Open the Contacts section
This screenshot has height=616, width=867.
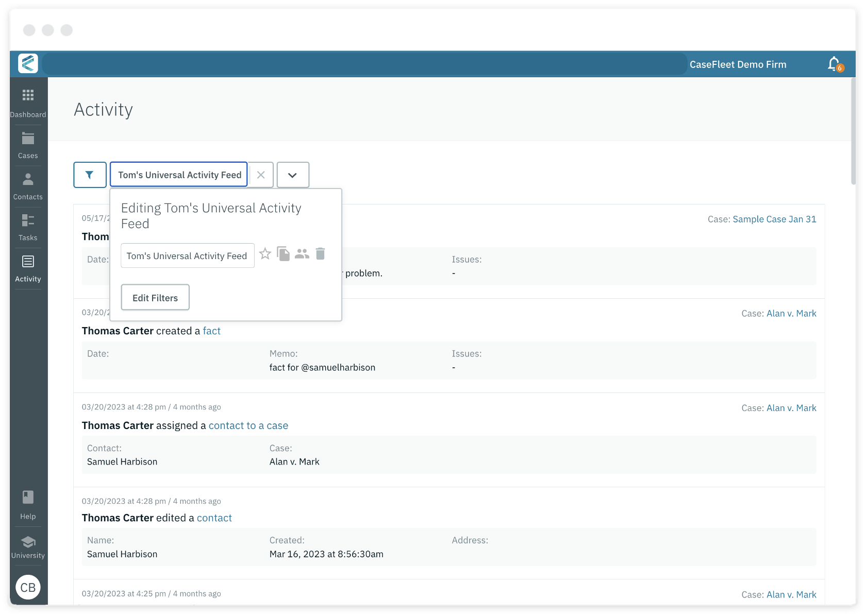(28, 184)
